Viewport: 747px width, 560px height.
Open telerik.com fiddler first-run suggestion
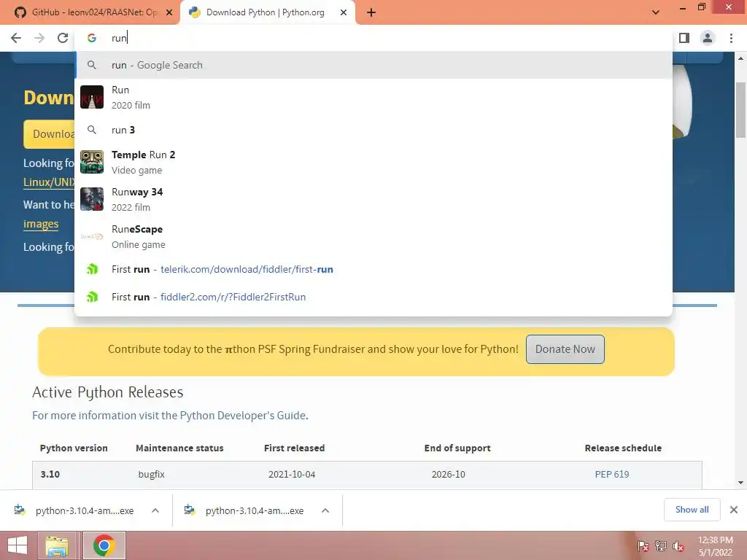(x=373, y=270)
